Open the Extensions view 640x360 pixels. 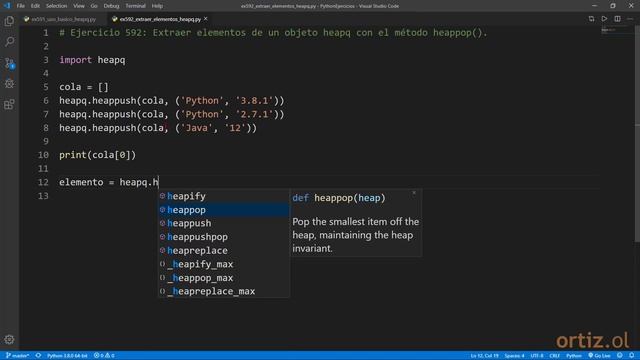(x=9, y=104)
